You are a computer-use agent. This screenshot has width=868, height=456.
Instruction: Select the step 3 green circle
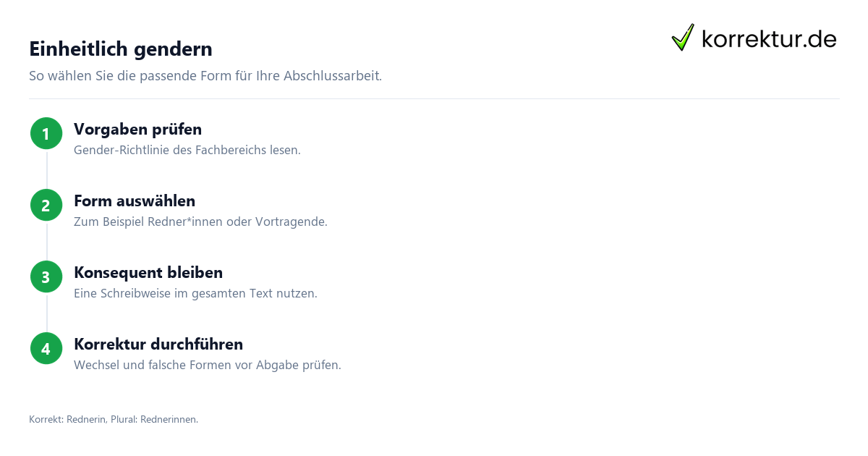(x=46, y=276)
